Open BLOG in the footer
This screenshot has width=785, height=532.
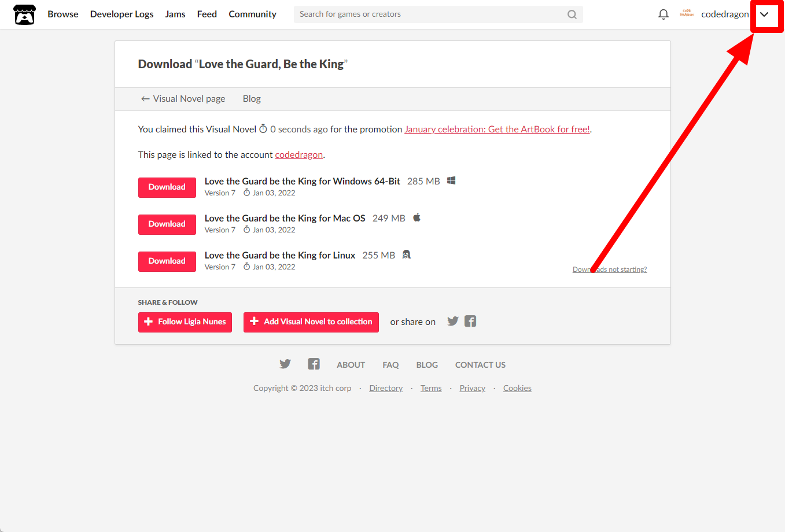pos(427,365)
